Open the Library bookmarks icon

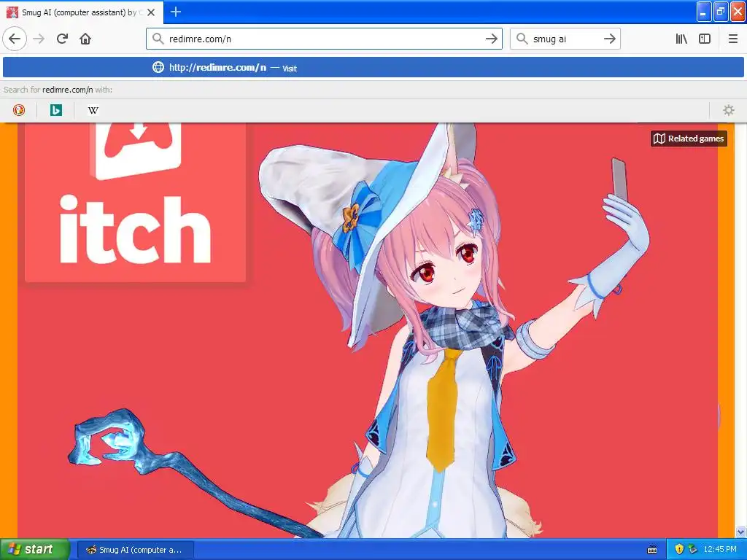tap(681, 39)
